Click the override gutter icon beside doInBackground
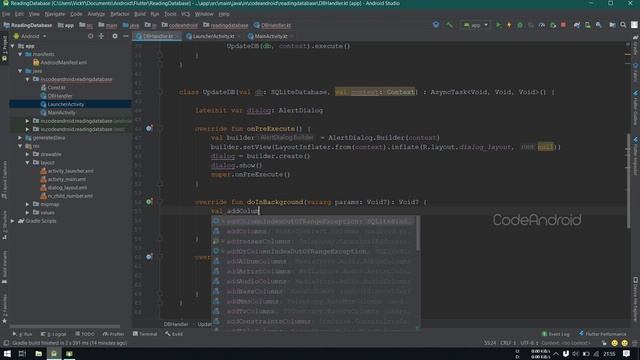Screen dimensions: 640x360 click(149, 202)
